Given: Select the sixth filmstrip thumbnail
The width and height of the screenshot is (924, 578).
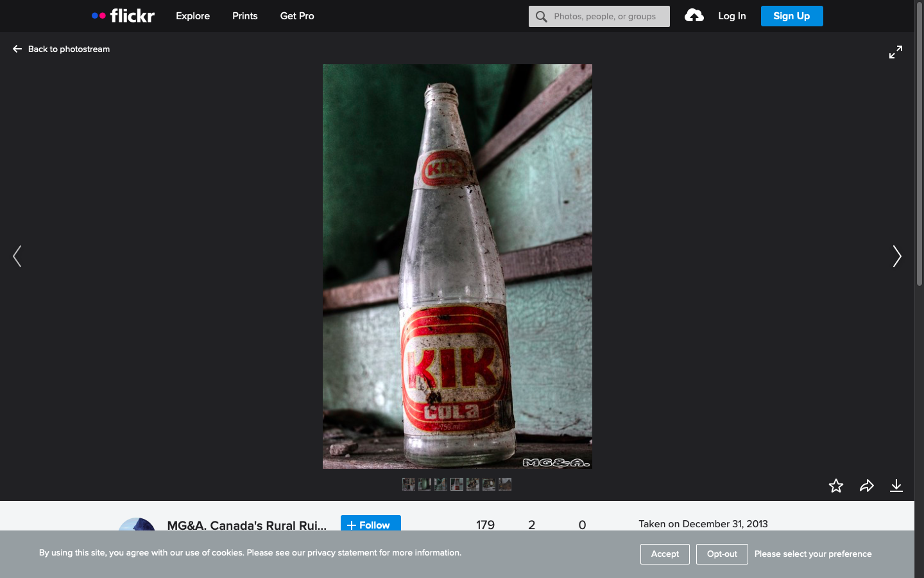Looking at the screenshot, I should coord(489,484).
